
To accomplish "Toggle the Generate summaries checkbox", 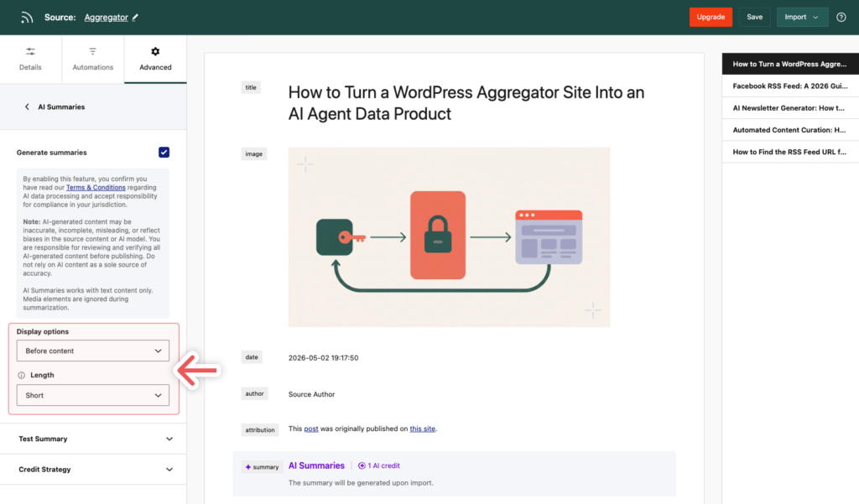I will (164, 153).
